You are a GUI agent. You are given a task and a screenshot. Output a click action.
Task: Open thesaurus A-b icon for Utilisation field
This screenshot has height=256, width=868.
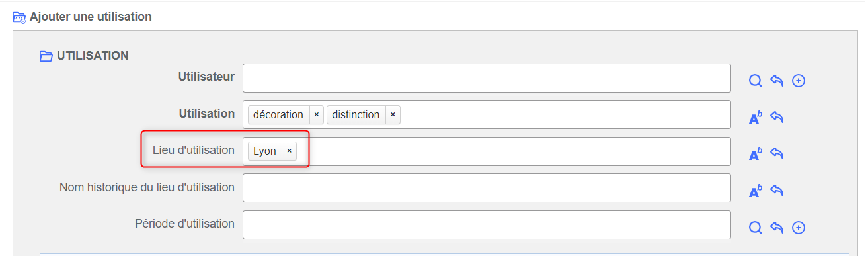756,118
